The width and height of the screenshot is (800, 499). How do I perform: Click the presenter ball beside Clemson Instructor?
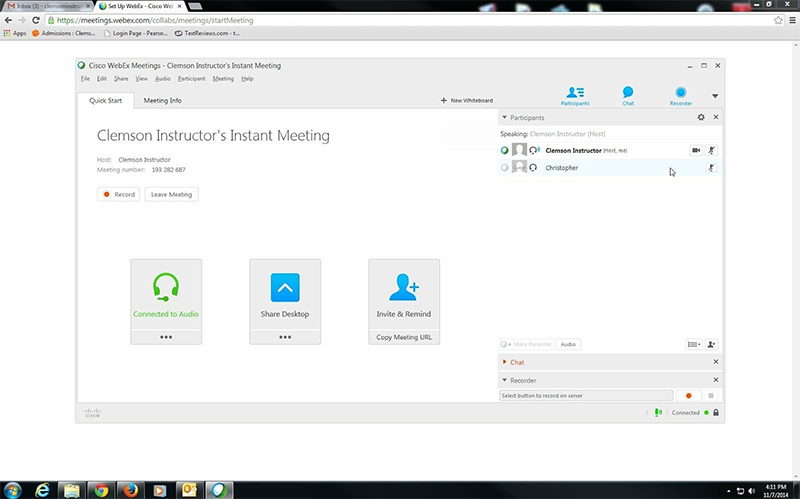505,150
